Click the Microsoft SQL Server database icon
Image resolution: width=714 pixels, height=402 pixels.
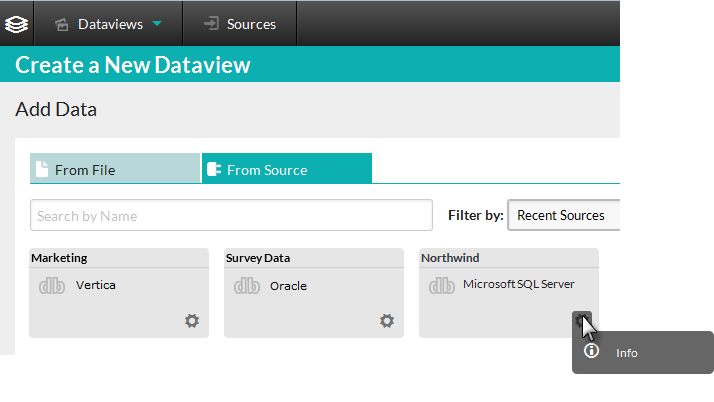click(x=442, y=286)
